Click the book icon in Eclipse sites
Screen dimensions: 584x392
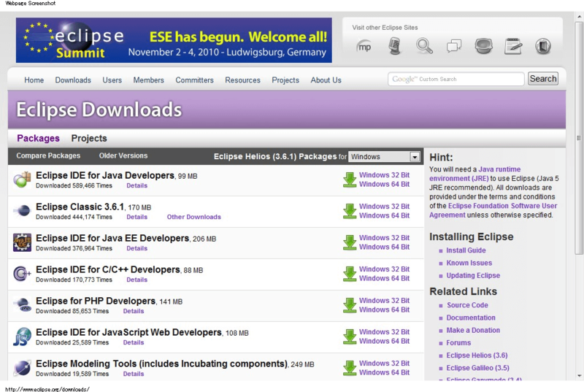[543, 46]
